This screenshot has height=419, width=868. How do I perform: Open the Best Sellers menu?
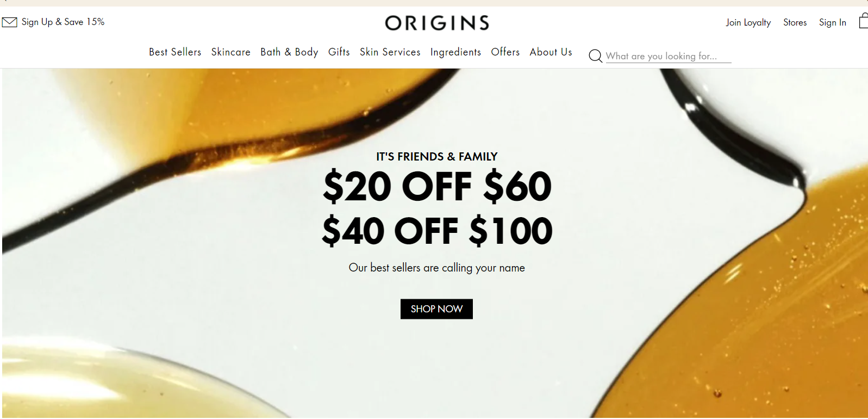point(175,52)
